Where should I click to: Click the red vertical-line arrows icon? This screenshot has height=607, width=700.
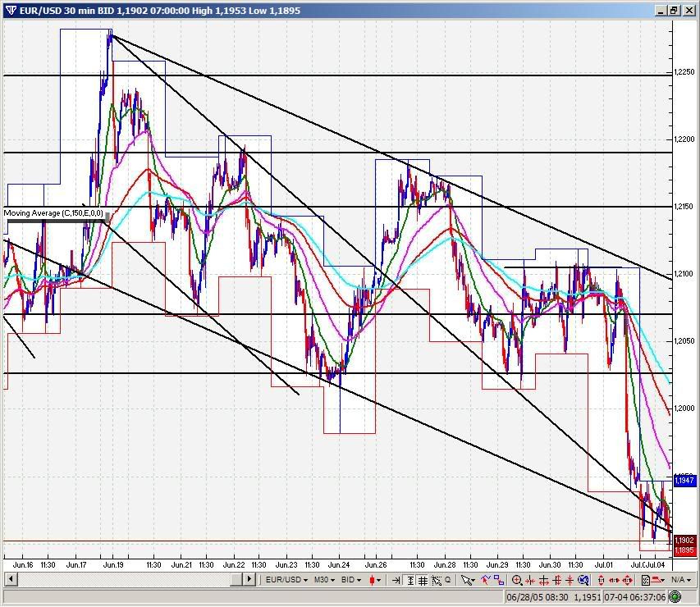click(570, 580)
